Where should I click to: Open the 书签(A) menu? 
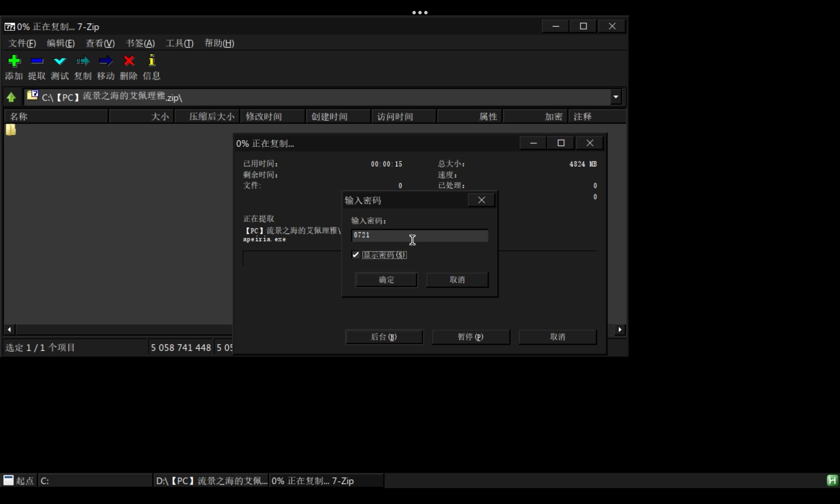point(140,43)
